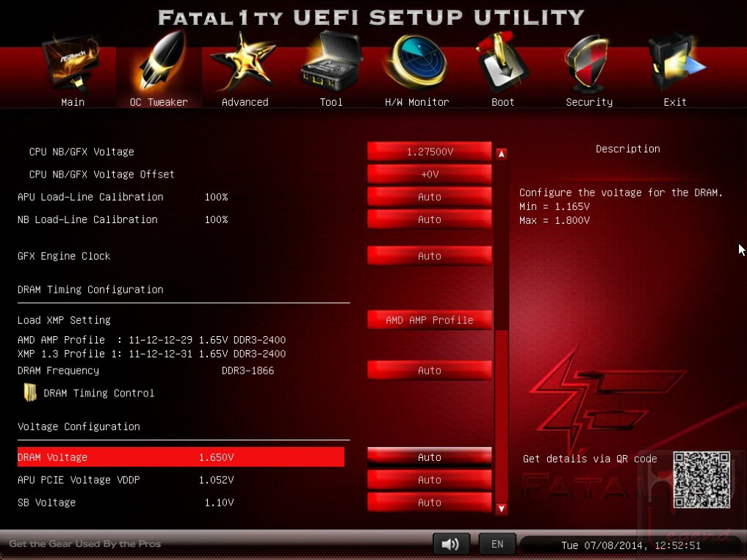Open NB Load-Line Calibration Auto dropdown
747x560 pixels.
429,219
